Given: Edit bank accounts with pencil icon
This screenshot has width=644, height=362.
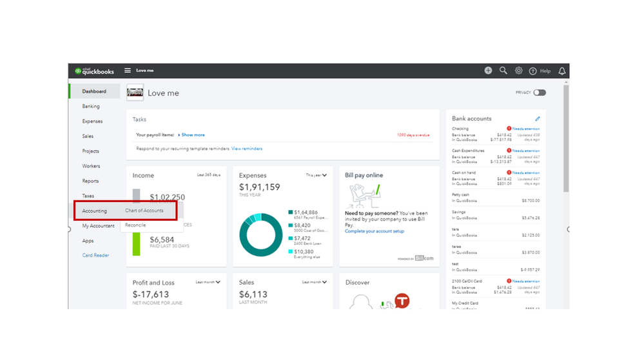Looking at the screenshot, I should click(x=537, y=119).
